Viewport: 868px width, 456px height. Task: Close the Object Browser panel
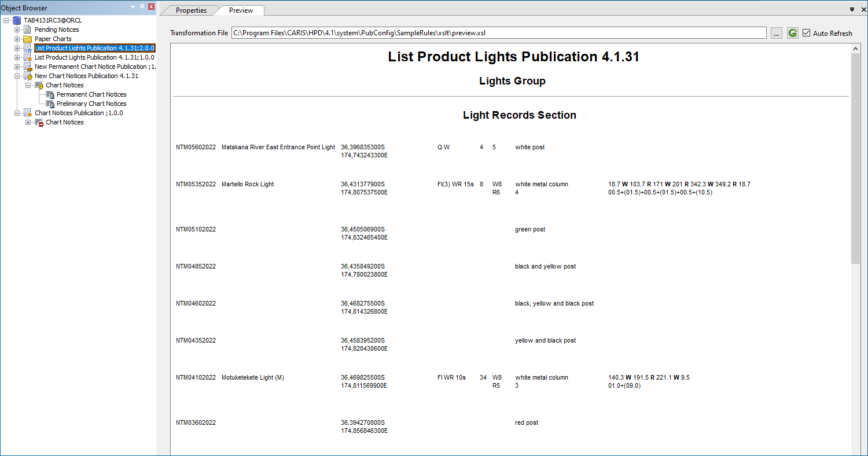tap(151, 6)
